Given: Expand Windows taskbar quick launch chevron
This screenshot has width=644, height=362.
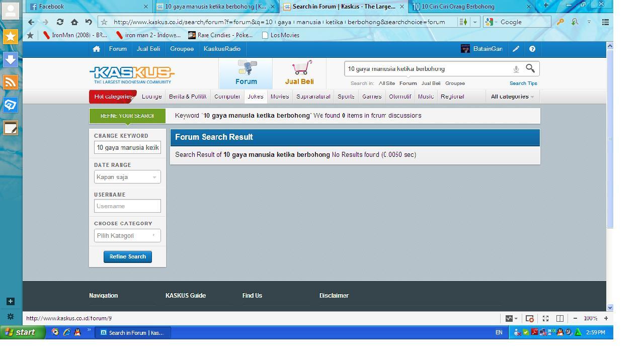Looking at the screenshot, I should tap(89, 330).
